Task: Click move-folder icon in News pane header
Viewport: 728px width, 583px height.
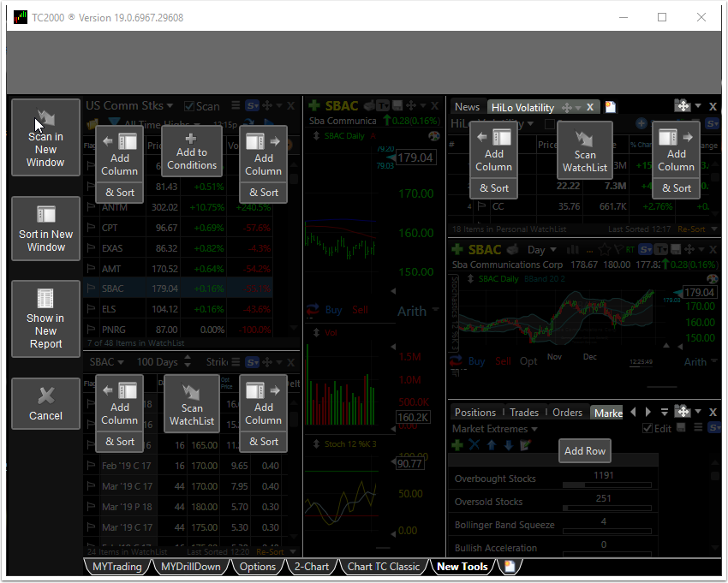Action: [x=683, y=106]
